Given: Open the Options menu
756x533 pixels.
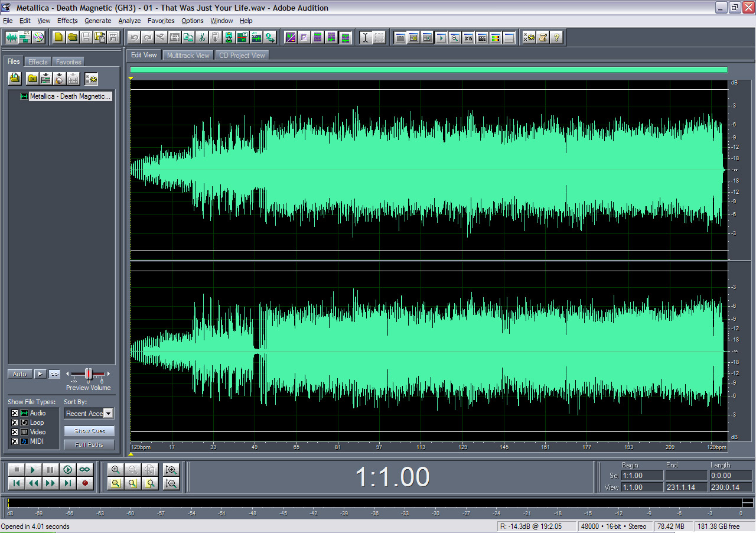Looking at the screenshot, I should click(193, 21).
